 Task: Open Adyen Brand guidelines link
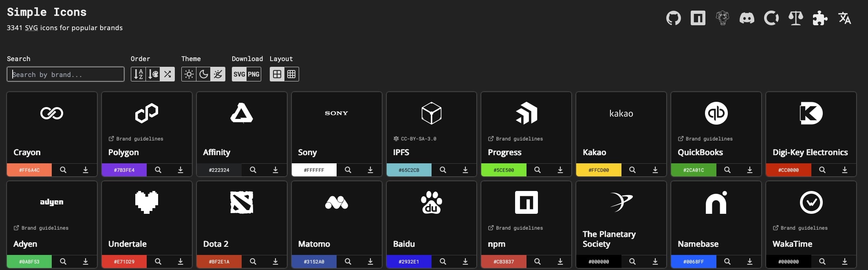point(41,228)
